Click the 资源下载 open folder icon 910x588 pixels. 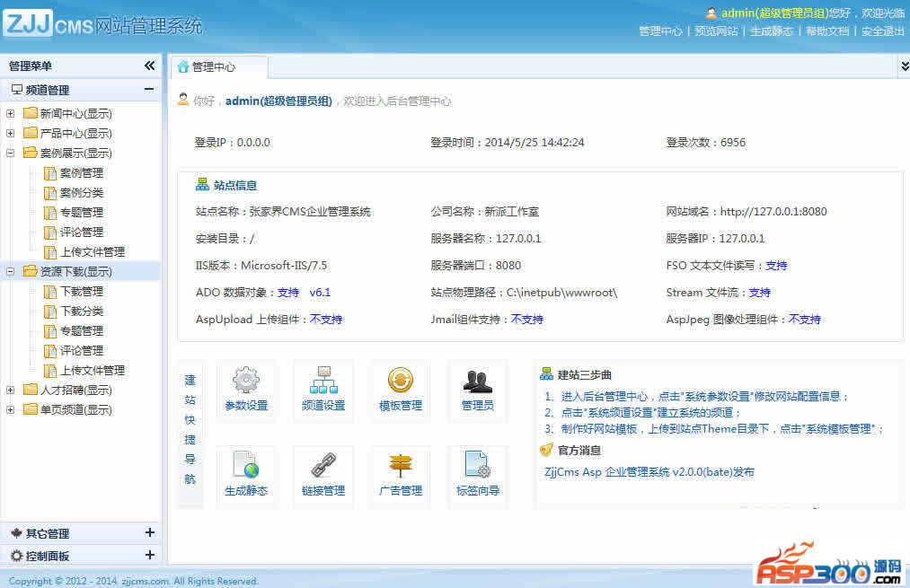[31, 271]
